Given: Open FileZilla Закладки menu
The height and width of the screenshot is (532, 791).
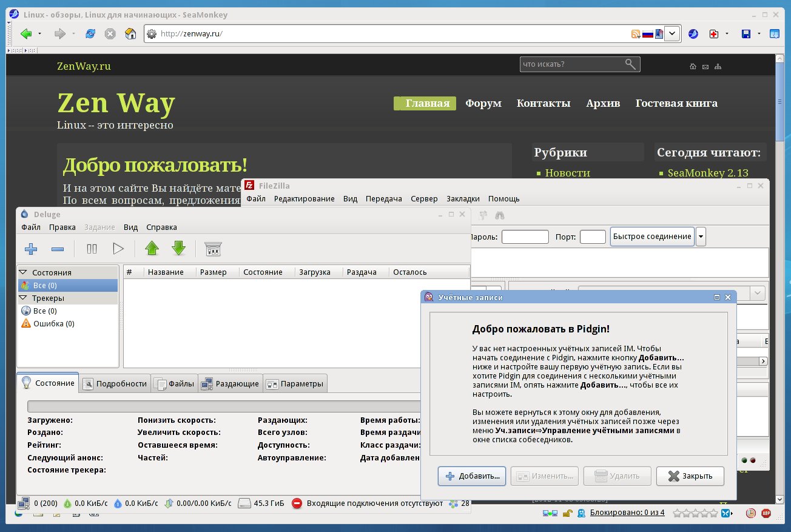Looking at the screenshot, I should point(463,198).
